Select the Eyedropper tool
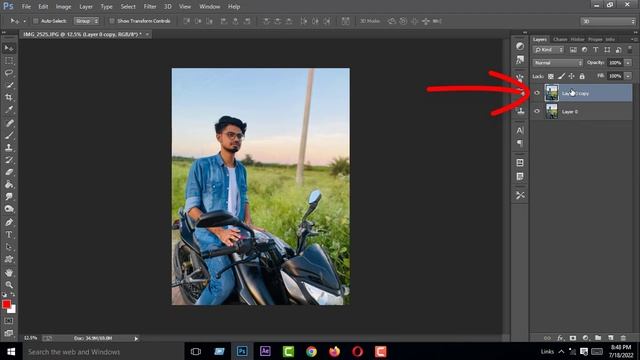 [9, 110]
